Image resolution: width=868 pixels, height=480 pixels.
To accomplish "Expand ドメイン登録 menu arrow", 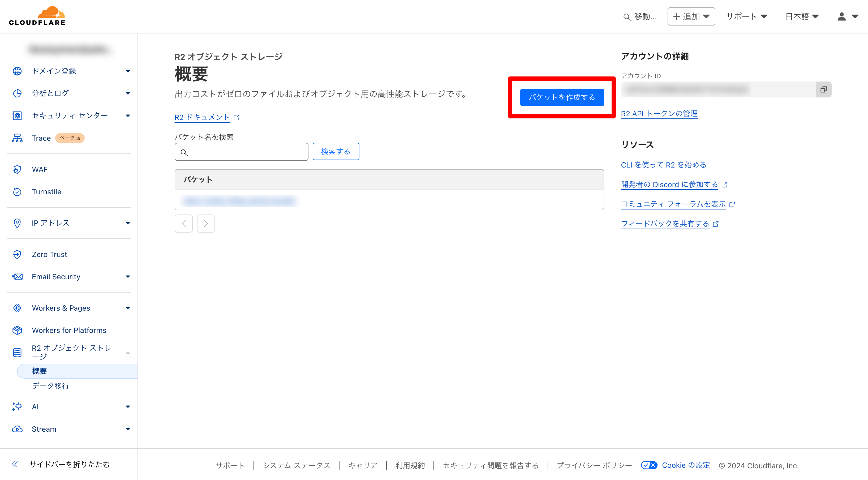I will click(x=128, y=71).
